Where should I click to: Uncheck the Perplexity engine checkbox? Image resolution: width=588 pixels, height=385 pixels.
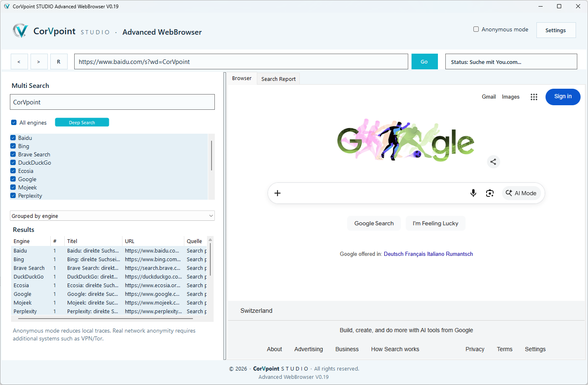click(13, 196)
